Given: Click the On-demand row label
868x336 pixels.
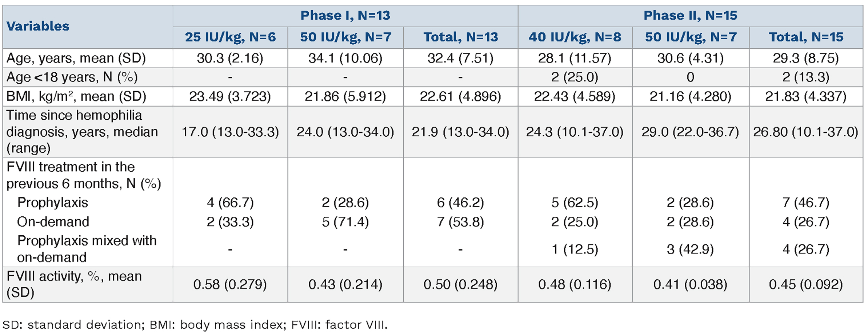Looking at the screenshot, I should pos(53,222).
